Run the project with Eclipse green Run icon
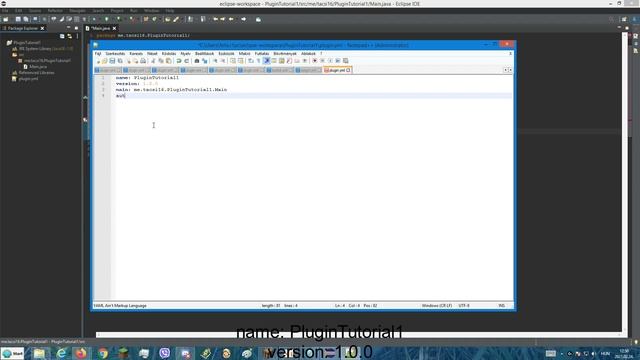The width and height of the screenshot is (640, 360). tap(107, 19)
